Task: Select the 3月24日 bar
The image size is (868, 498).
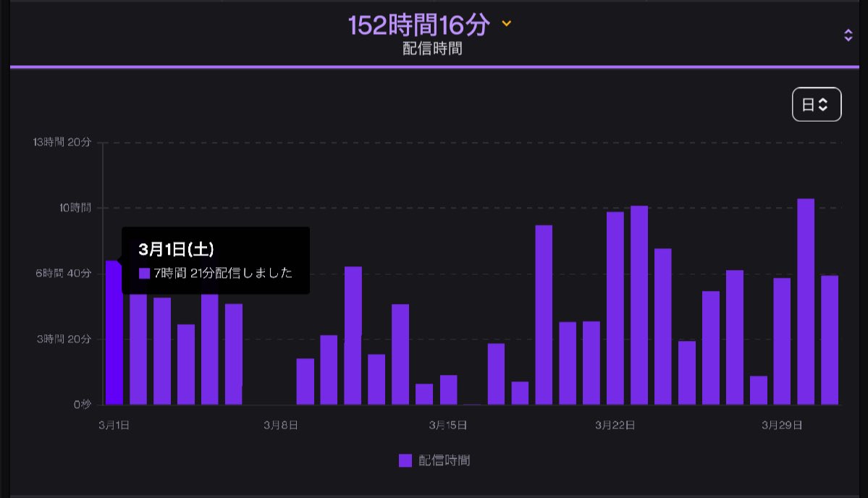Action: [662, 326]
